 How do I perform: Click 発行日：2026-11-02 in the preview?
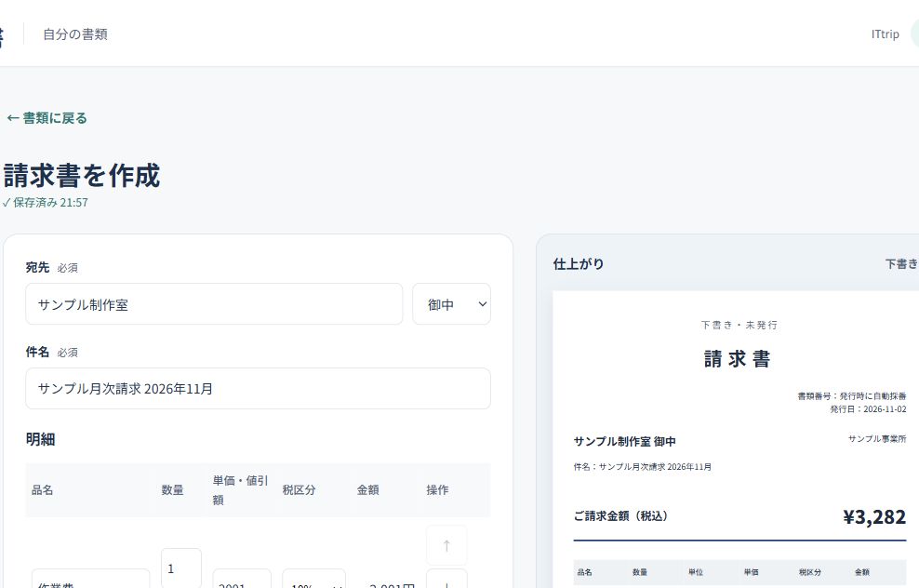click(868, 409)
